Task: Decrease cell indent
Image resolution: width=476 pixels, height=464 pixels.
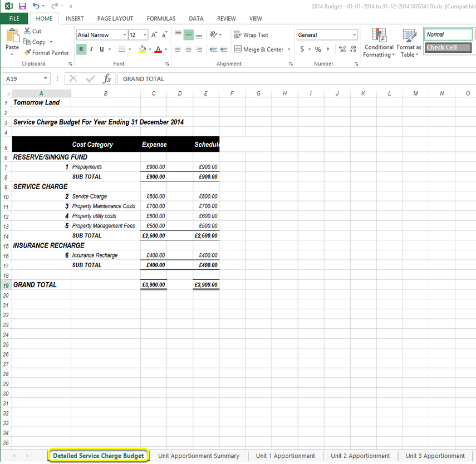Action: (x=213, y=49)
